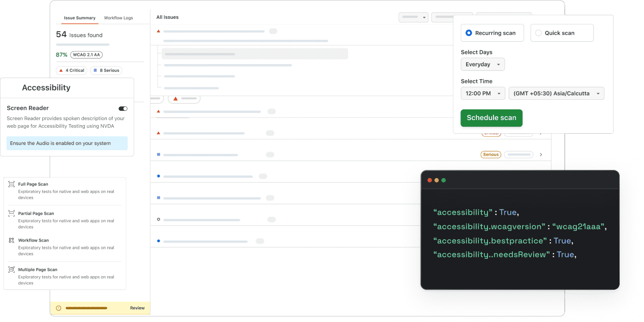Click the green maximize dot on code window

[x=444, y=180]
